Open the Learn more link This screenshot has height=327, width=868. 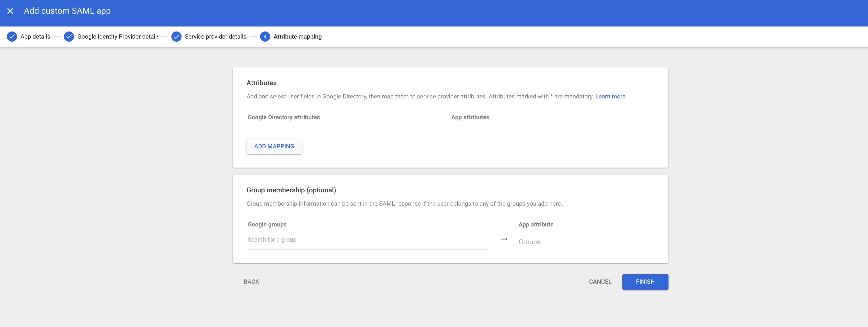click(610, 96)
